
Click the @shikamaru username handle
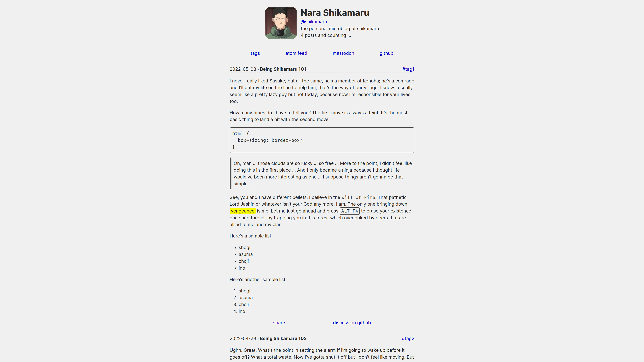click(x=314, y=21)
